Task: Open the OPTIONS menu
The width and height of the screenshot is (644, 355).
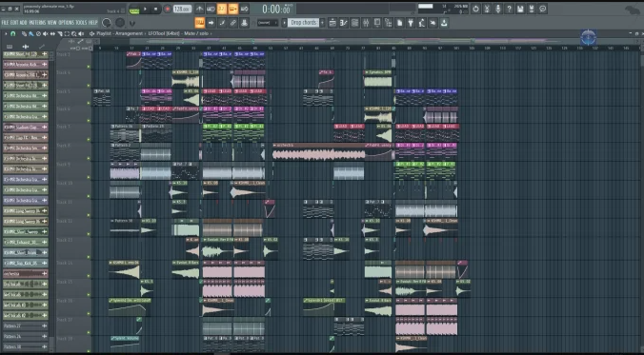Action: [x=66, y=23]
